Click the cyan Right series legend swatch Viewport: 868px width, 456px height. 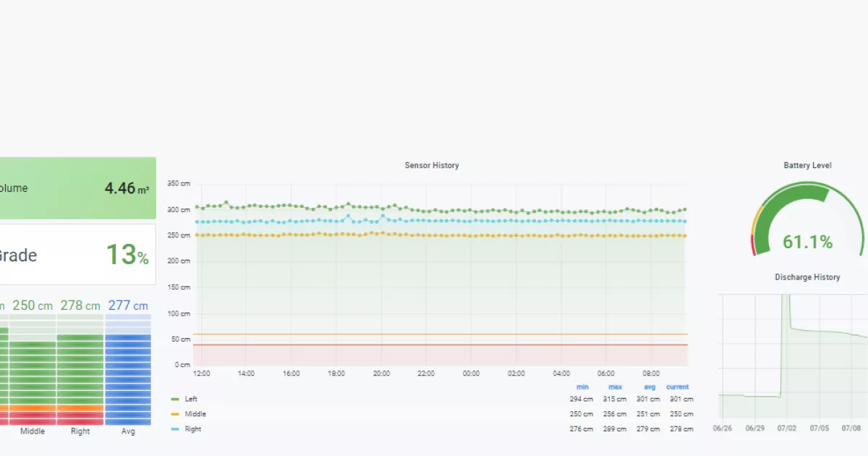pos(175,429)
